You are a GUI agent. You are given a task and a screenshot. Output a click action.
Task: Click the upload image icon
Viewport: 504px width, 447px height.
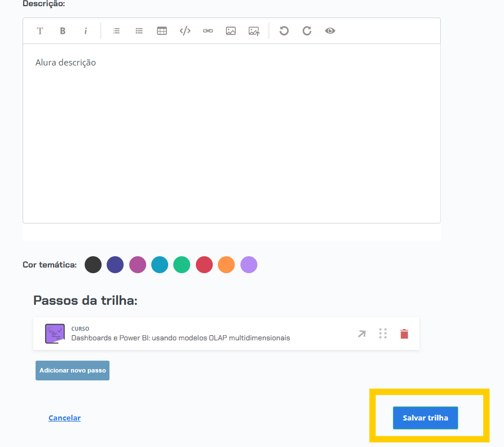point(254,31)
